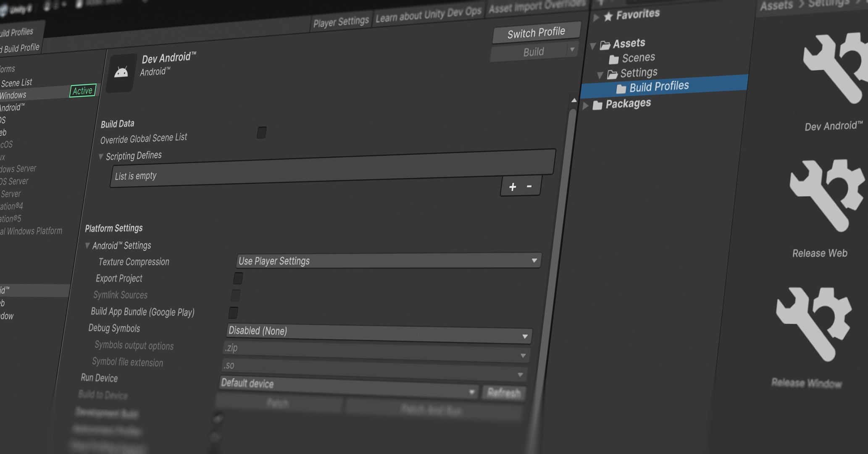Collapse the Assets folder tree arrow
The width and height of the screenshot is (868, 454).
(593, 46)
